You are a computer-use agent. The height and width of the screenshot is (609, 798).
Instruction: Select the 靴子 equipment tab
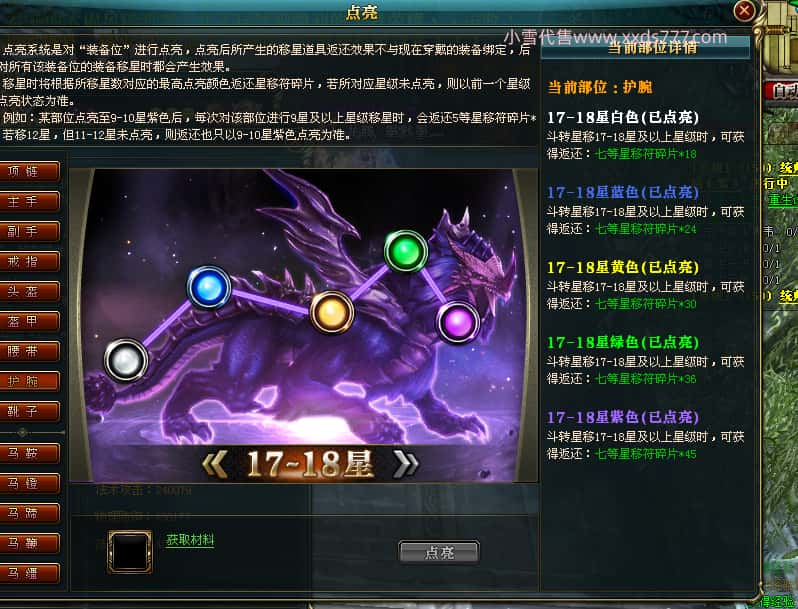[29, 411]
